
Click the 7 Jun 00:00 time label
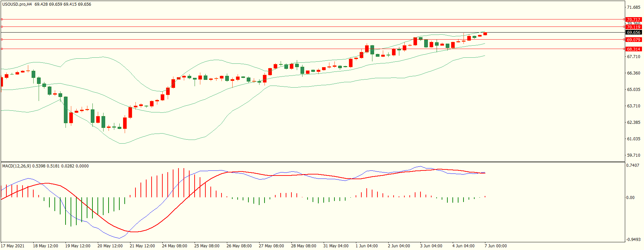click(495, 246)
